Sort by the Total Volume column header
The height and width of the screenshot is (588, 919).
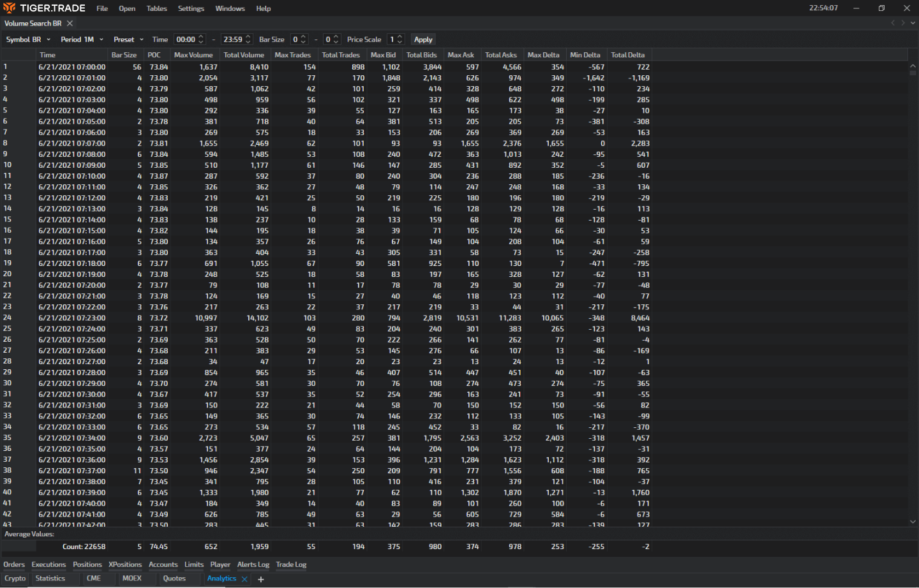244,55
